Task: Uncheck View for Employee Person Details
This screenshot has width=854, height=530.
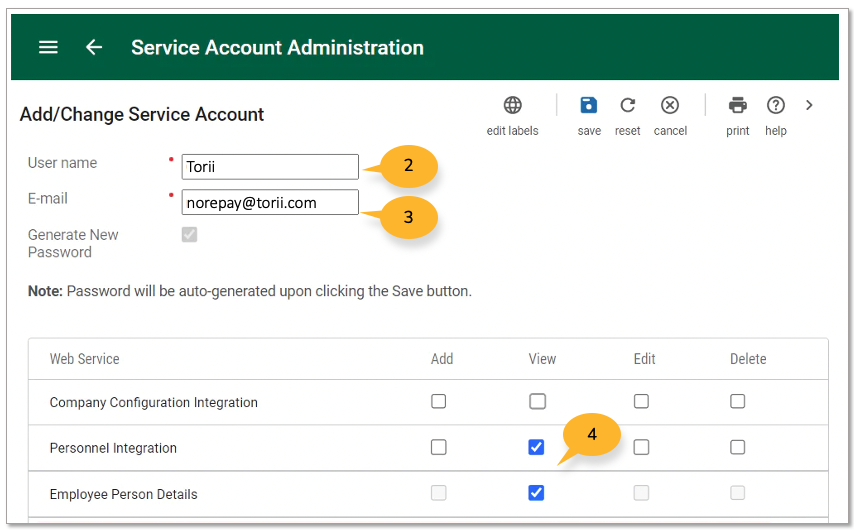Action: tap(536, 493)
